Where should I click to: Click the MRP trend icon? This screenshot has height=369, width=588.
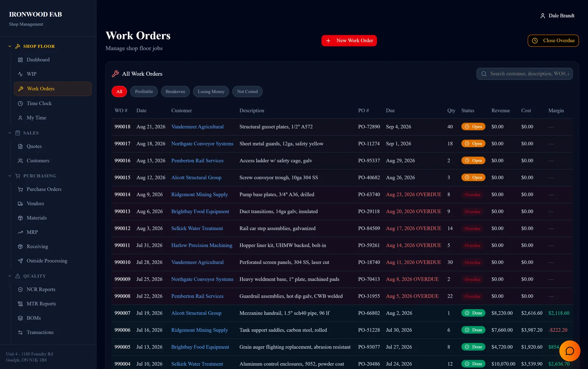[20, 232]
